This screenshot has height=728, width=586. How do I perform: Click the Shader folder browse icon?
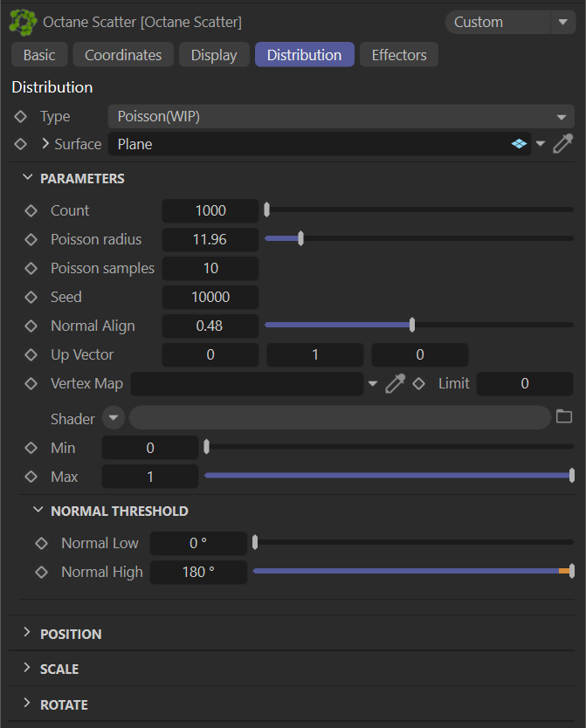point(564,417)
